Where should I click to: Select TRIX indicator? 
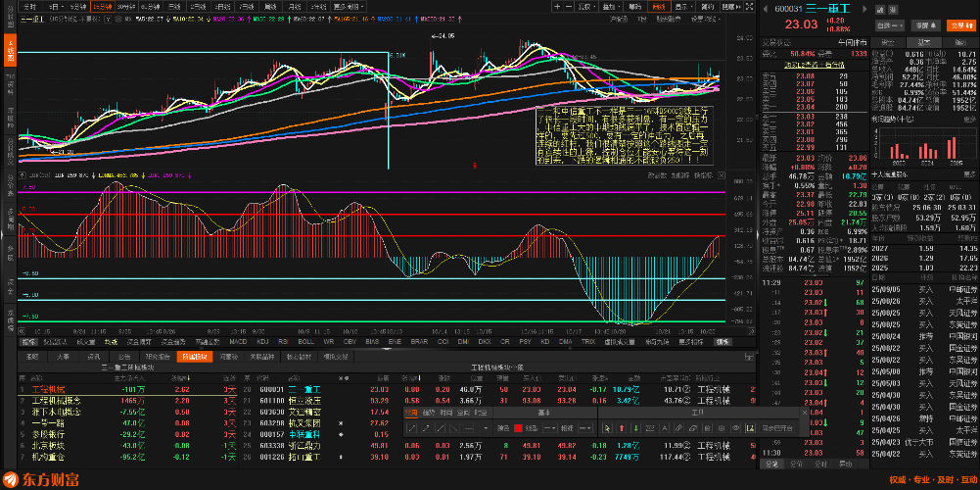point(587,342)
